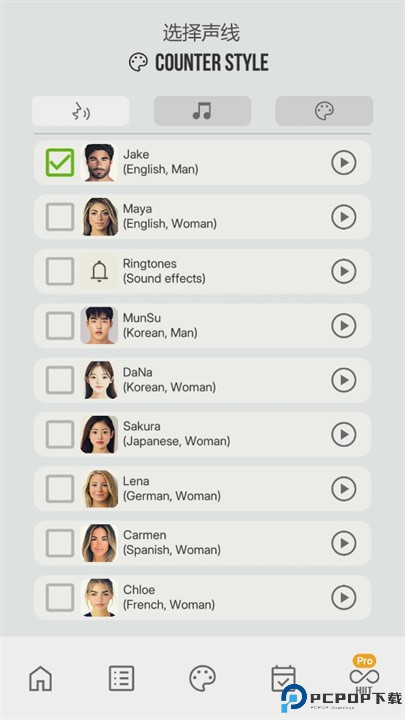Open the list icon in bottom bar
The width and height of the screenshot is (405, 720).
click(121, 678)
